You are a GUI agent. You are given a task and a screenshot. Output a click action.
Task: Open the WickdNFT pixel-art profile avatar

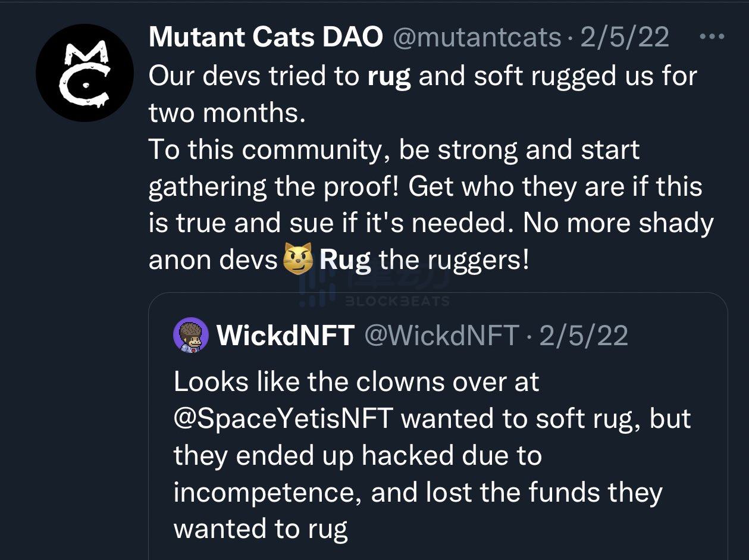(x=190, y=336)
